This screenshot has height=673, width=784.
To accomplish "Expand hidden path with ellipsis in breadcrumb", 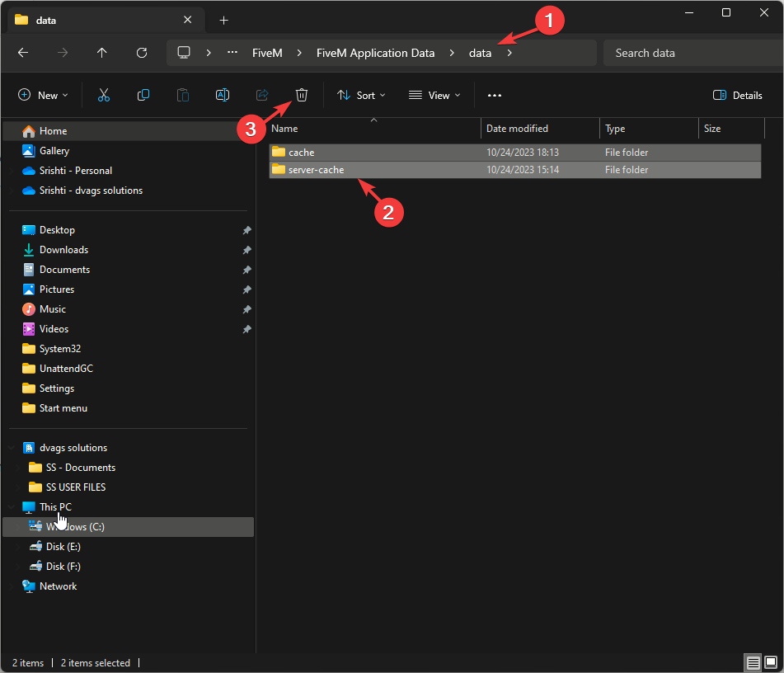I will 232,53.
